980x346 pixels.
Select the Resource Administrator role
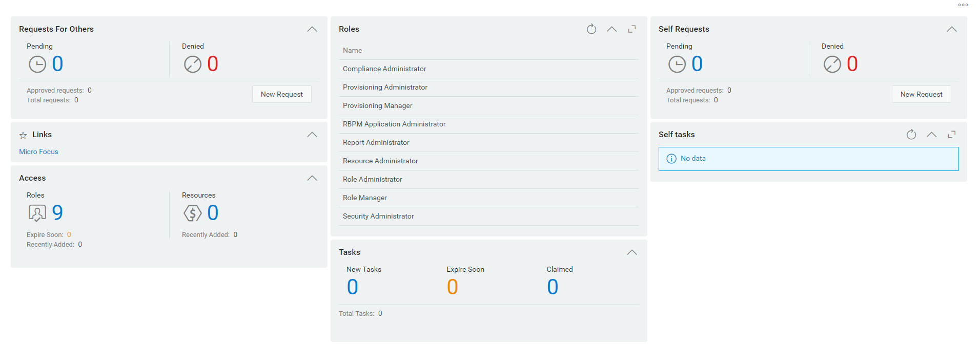(x=488, y=161)
